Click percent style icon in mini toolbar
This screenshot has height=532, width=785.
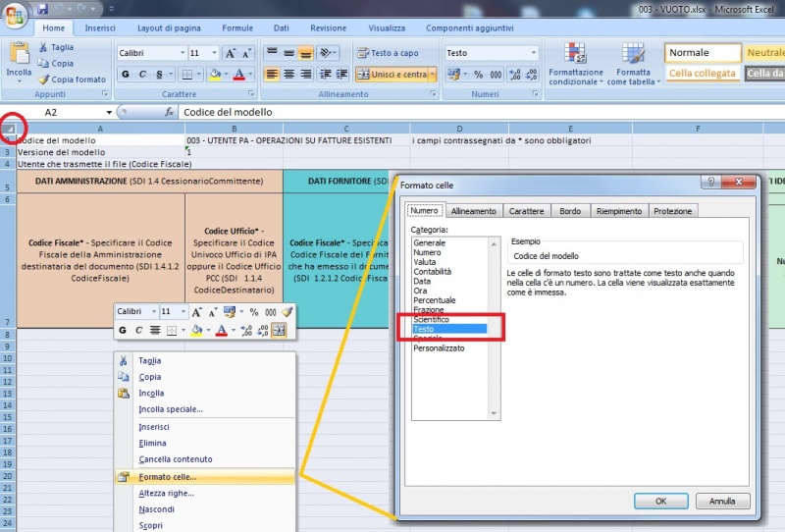(x=253, y=311)
